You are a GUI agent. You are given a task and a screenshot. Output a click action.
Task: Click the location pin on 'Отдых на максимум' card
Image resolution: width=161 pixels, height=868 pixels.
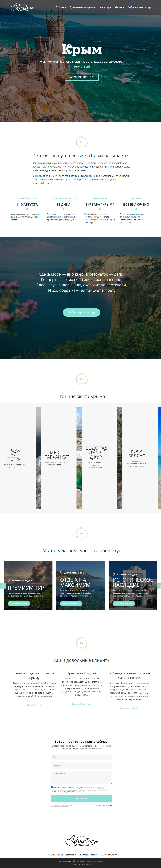(61, 572)
